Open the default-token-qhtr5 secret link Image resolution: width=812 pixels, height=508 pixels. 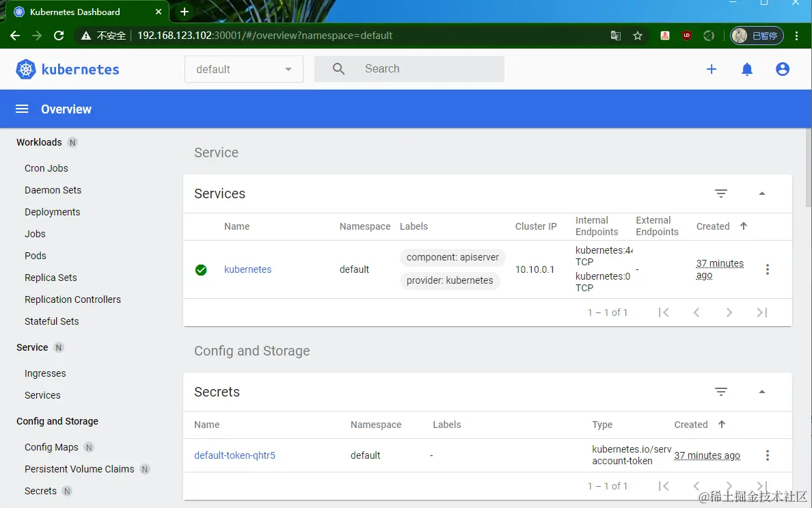[x=234, y=455]
